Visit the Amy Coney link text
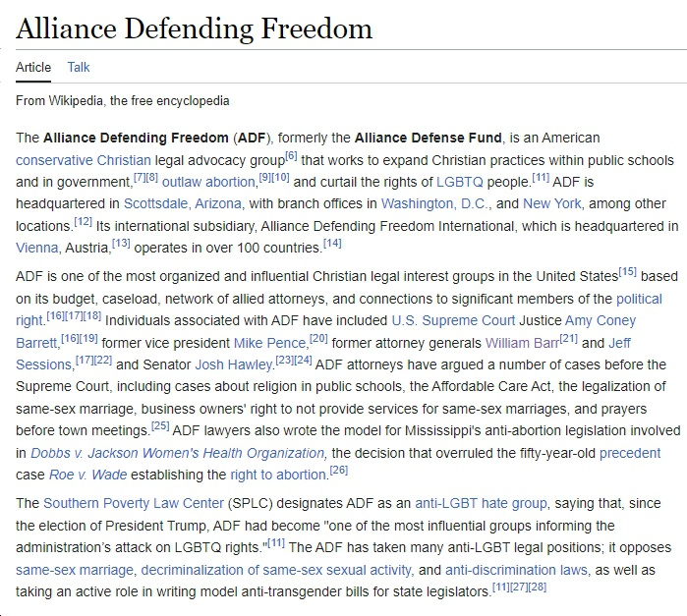This screenshot has width=687, height=616. [601, 320]
